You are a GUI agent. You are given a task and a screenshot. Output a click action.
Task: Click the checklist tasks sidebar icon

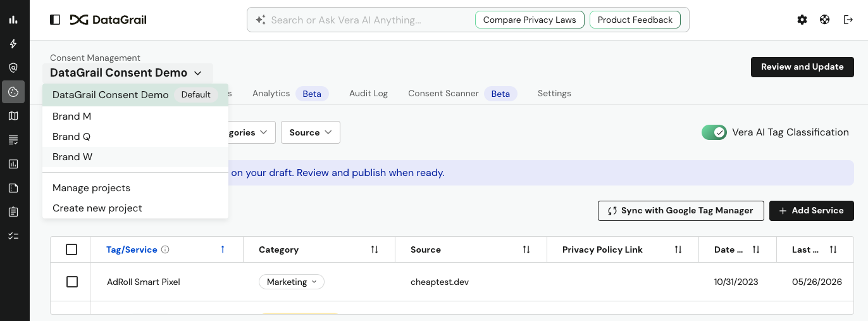[x=13, y=236]
